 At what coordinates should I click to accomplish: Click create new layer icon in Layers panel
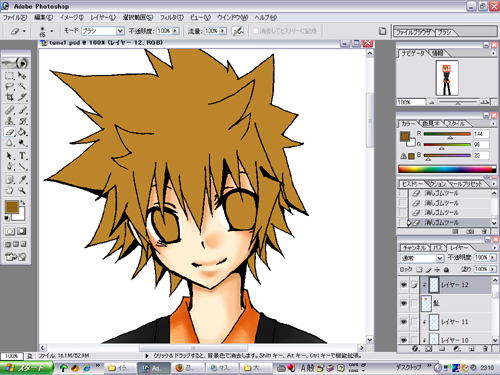[472, 349]
